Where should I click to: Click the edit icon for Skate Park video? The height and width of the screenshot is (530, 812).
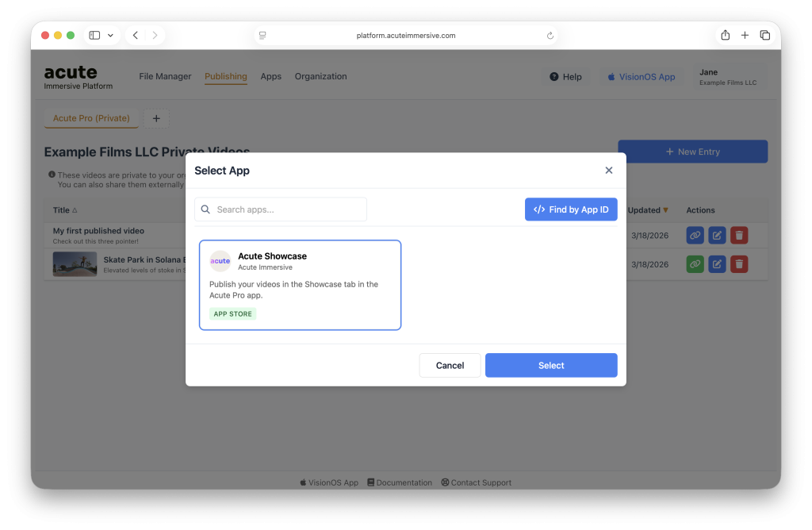[717, 264]
